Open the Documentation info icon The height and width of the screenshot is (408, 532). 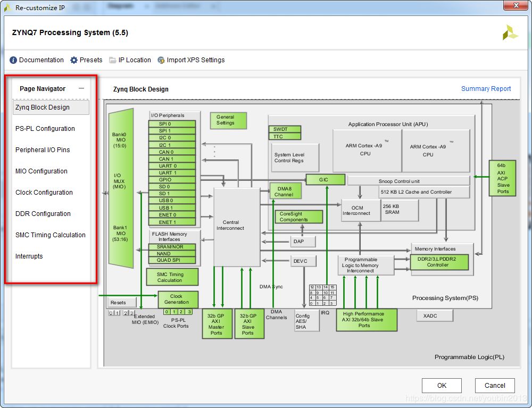13,60
